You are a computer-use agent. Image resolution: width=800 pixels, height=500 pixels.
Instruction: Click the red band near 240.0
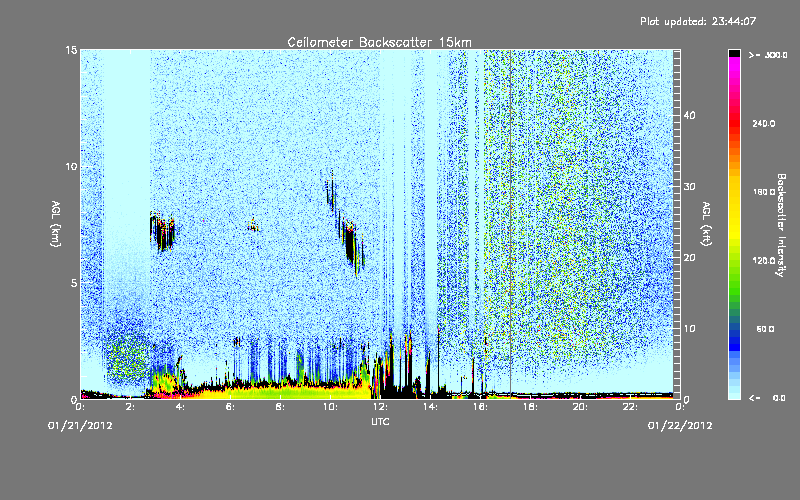pos(734,124)
